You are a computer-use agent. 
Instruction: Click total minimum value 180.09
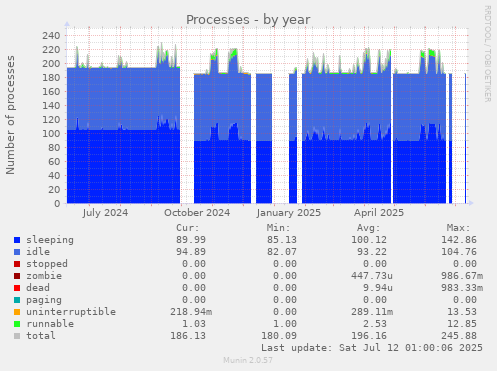click(x=279, y=336)
